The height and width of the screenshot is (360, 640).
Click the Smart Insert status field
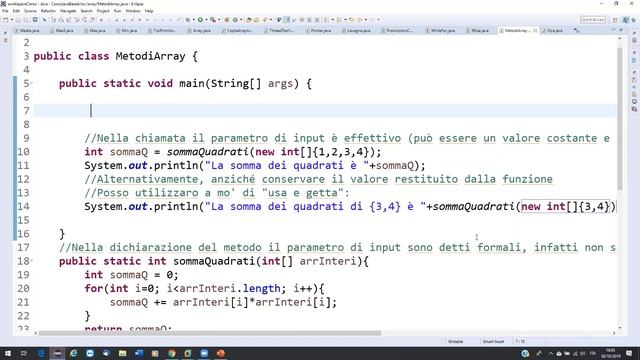click(493, 341)
